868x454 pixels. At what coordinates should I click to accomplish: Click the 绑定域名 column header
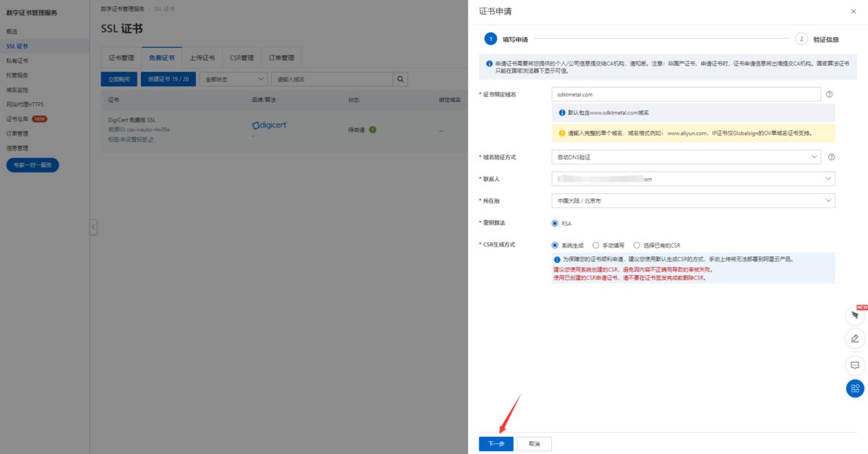(x=450, y=100)
